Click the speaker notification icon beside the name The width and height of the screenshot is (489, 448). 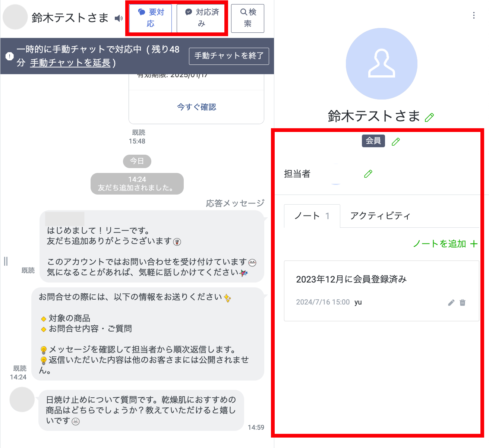point(119,18)
